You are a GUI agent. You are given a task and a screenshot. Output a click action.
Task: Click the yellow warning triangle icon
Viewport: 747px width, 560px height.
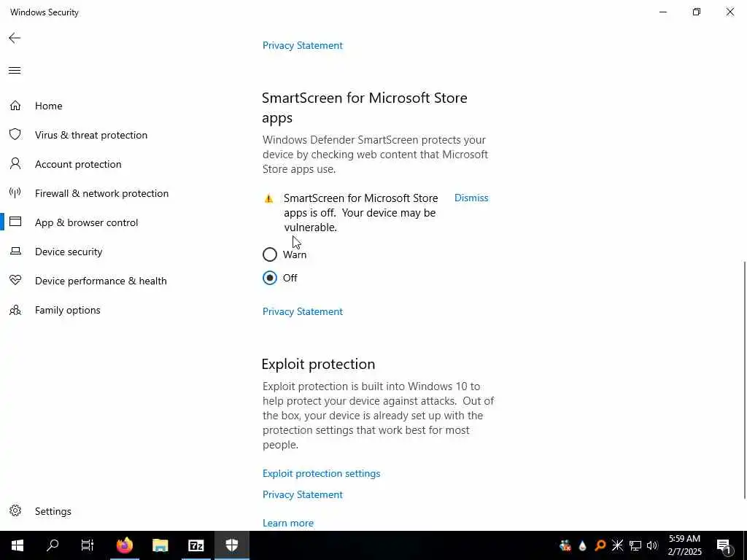pyautogui.click(x=268, y=198)
